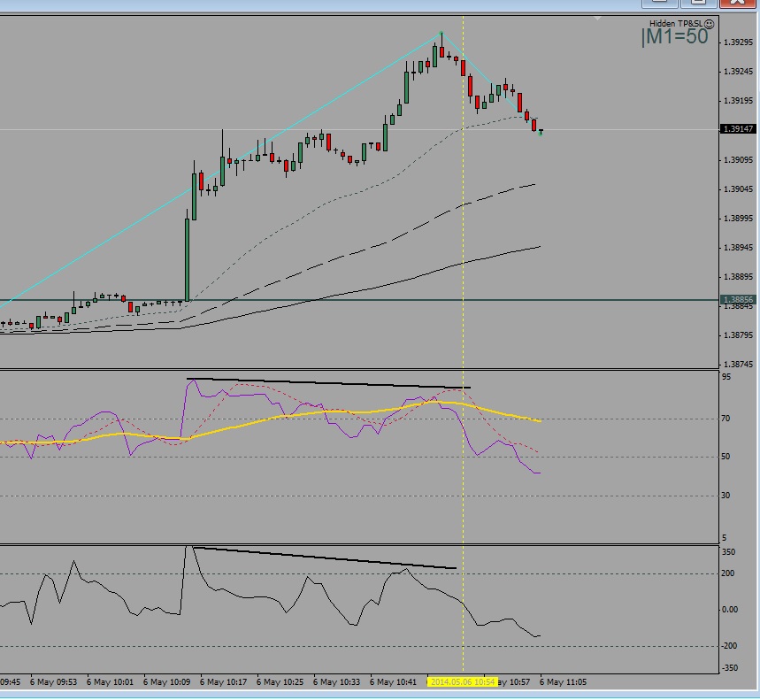The height and width of the screenshot is (700, 760).
Task: Click price scale value 1.38795
Action: 738,335
